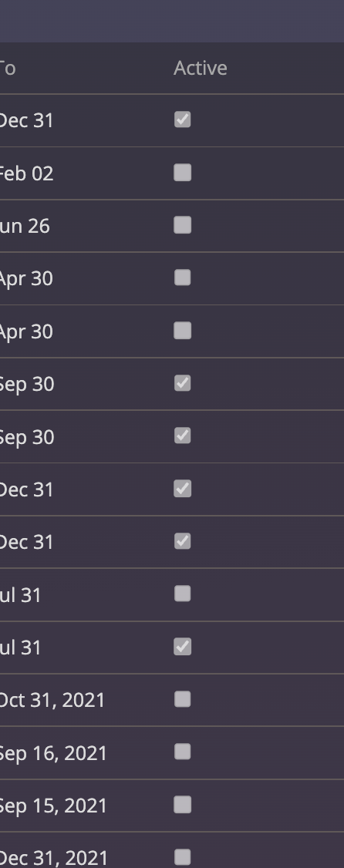
Task: Uncheck Active for the upper Sep 30 row
Action: coord(182,383)
